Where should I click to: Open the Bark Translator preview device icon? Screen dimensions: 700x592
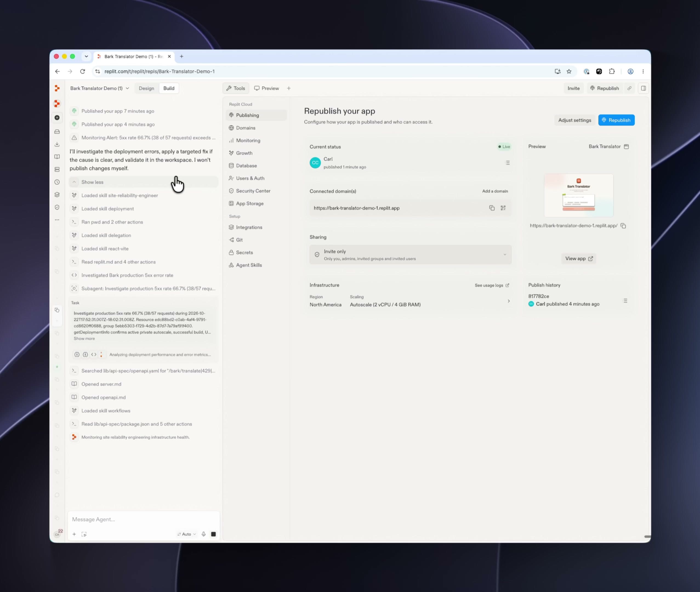[x=626, y=147]
